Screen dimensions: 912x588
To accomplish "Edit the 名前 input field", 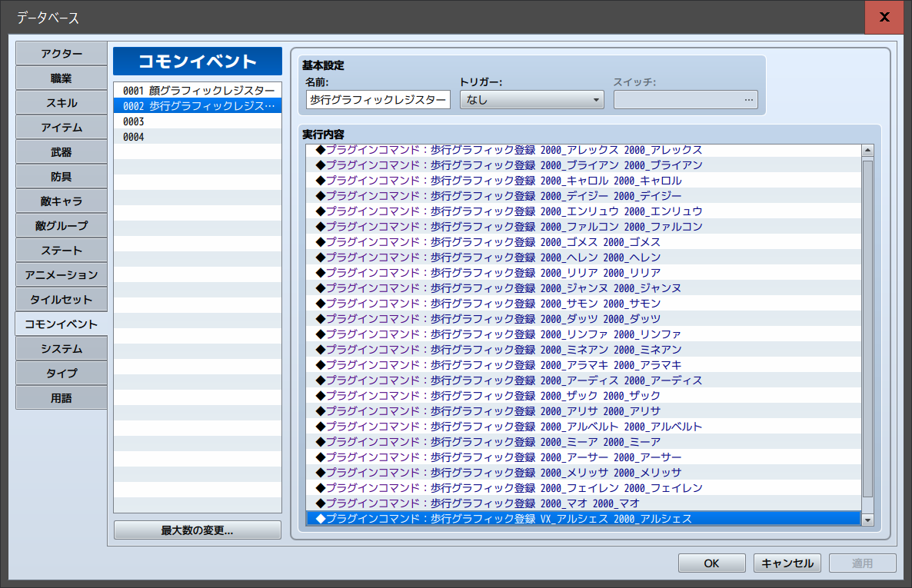I will click(378, 99).
